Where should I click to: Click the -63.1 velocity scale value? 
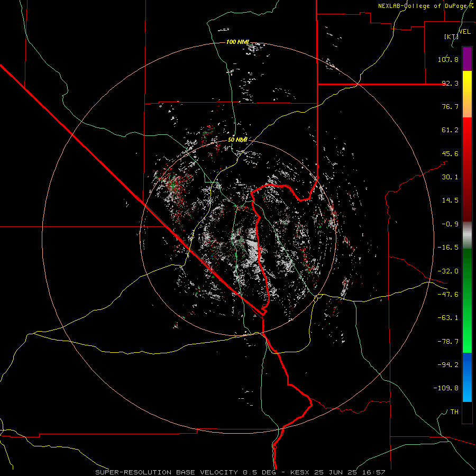coord(448,318)
